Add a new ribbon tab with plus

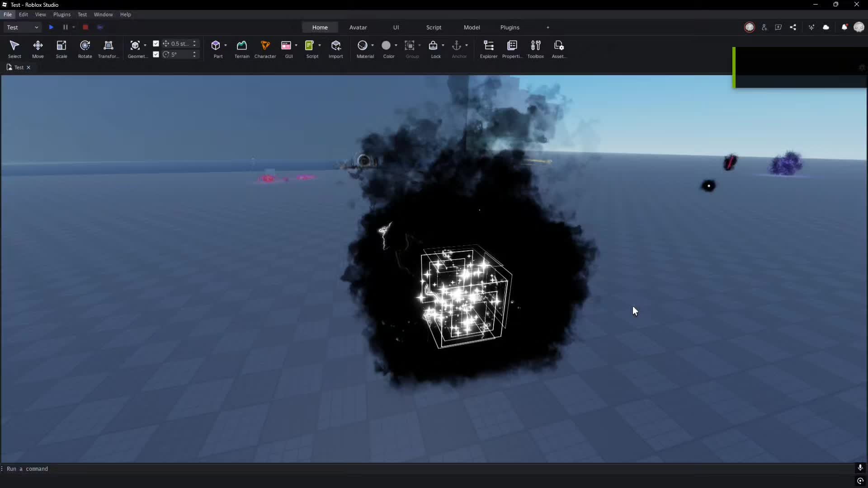(x=548, y=28)
